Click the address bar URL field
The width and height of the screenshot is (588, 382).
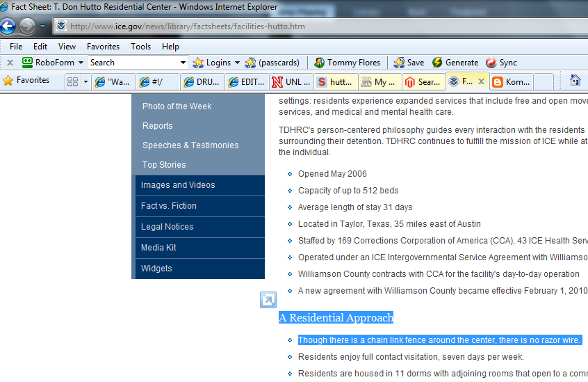(320, 26)
